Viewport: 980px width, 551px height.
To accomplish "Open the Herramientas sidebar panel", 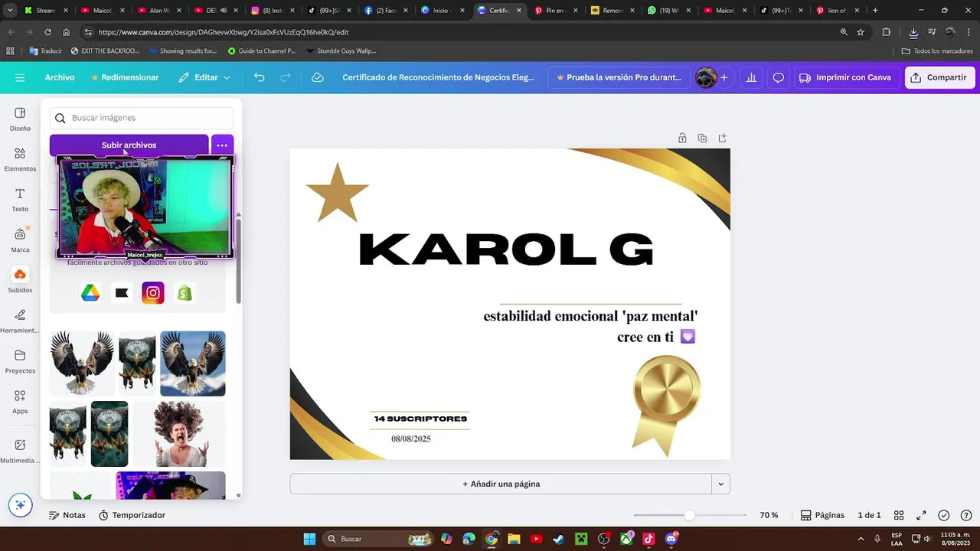I will coord(20,321).
